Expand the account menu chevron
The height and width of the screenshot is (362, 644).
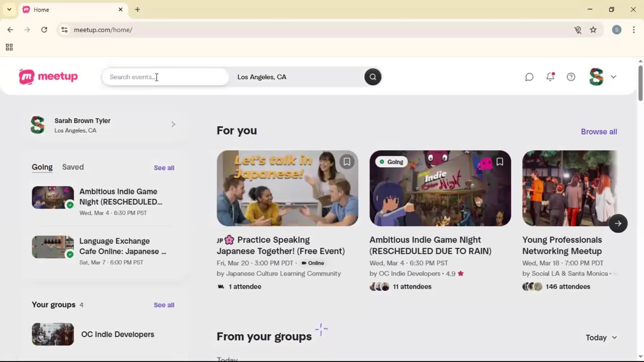click(x=614, y=77)
